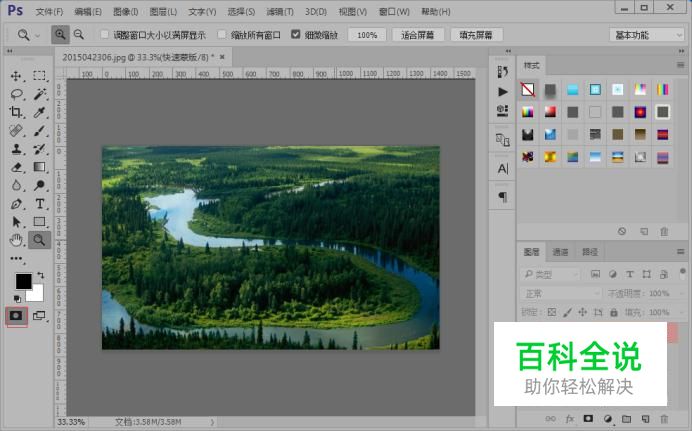Toggle lock transparent pixels icon
This screenshot has height=431, width=692.
(x=552, y=312)
